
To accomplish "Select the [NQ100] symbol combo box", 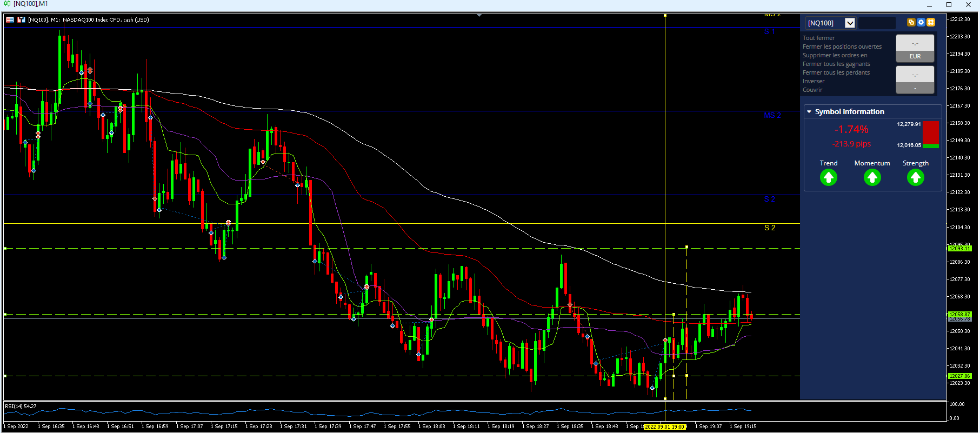I will click(x=831, y=23).
